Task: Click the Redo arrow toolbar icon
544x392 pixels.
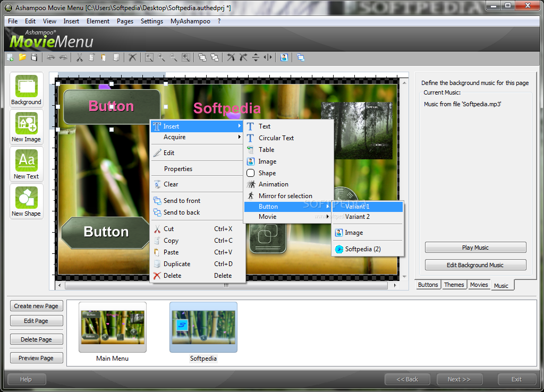Action: point(63,57)
